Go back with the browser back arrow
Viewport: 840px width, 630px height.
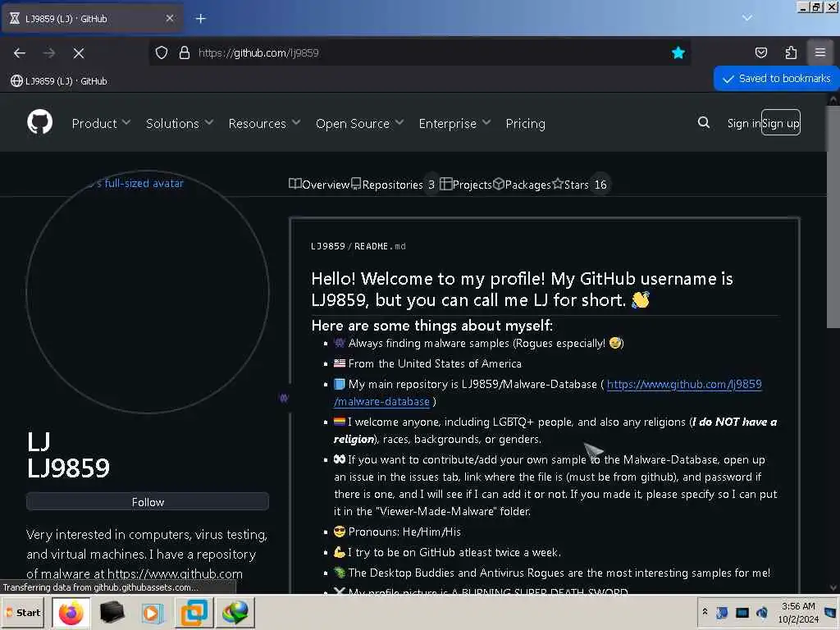click(20, 52)
